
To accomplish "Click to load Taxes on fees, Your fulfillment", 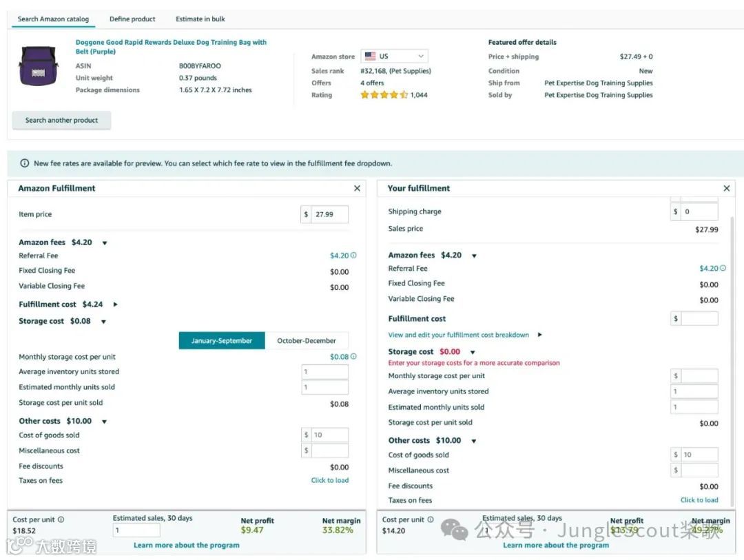I will click(699, 500).
